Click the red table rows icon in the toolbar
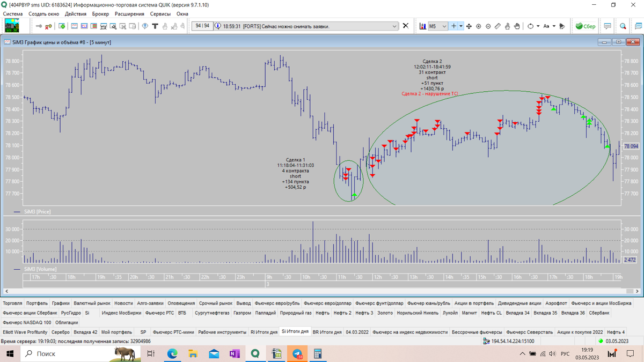 [x=93, y=26]
